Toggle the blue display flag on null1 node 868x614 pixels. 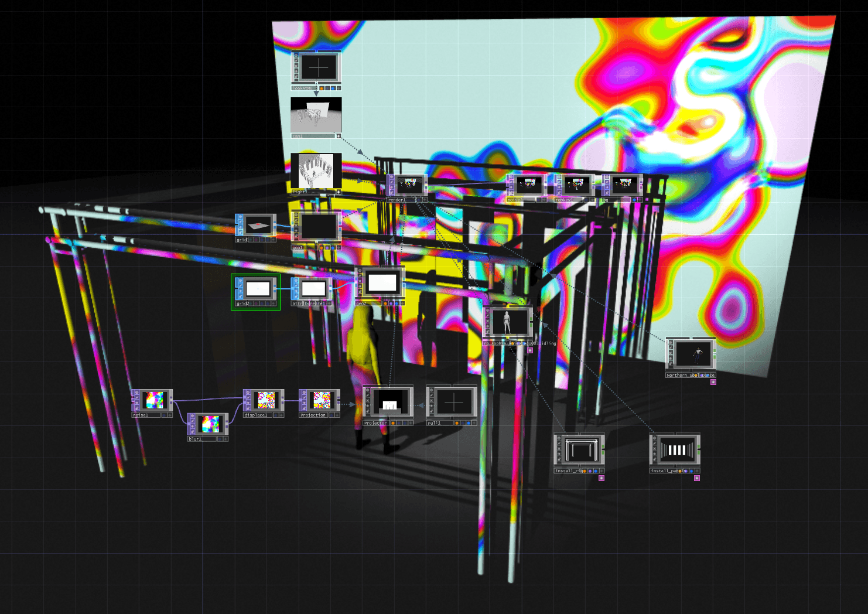tap(468, 422)
